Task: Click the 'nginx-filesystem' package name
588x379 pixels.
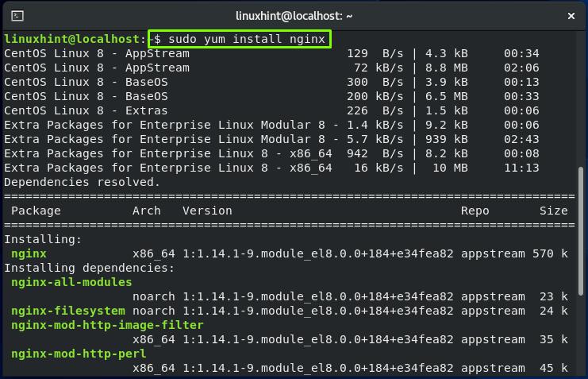Action: coord(68,311)
